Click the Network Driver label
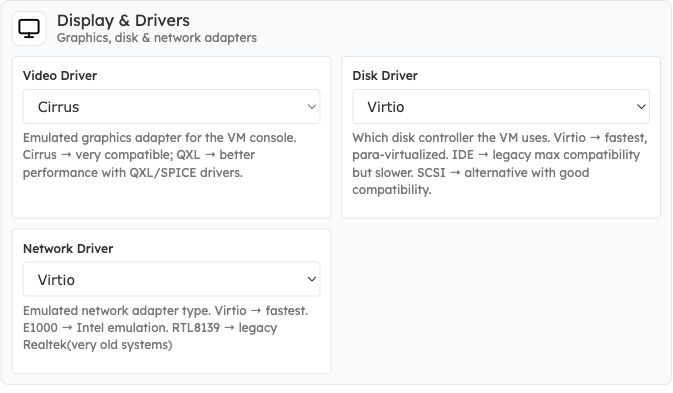Image resolution: width=673 pixels, height=393 pixels. [68, 248]
